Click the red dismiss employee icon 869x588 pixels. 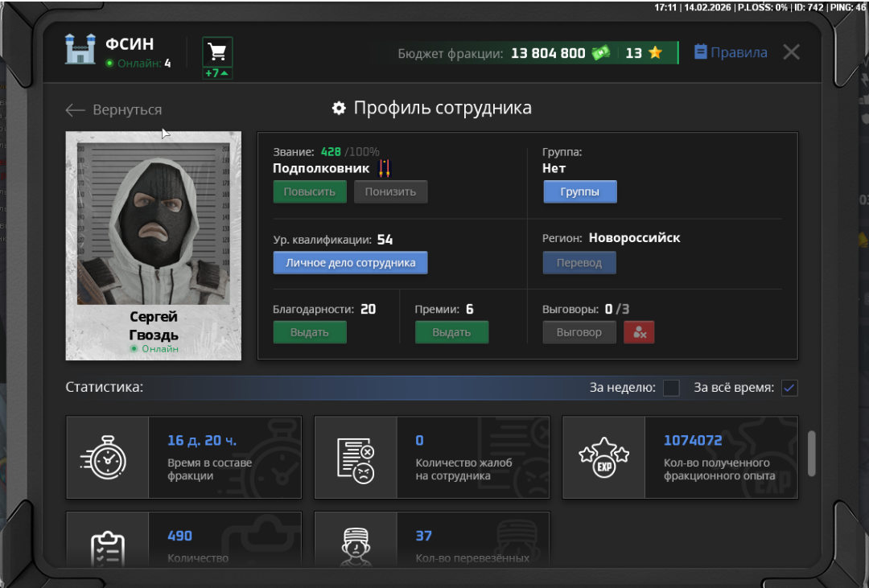639,332
